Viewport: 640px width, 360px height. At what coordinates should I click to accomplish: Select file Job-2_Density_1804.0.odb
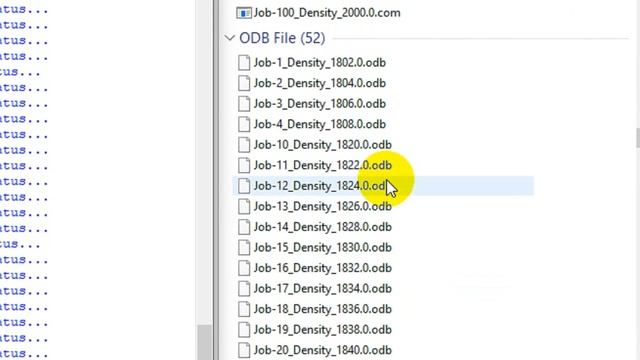[320, 83]
